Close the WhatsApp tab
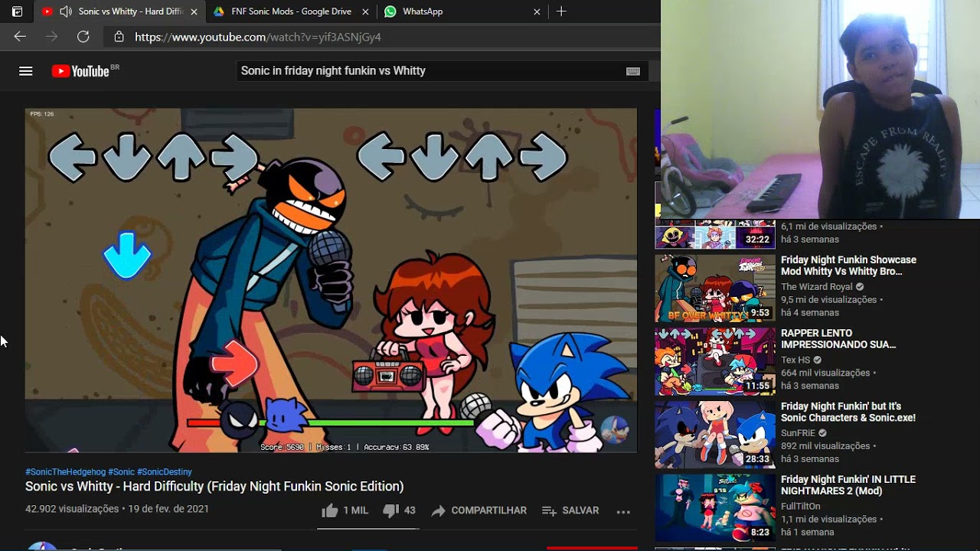 pos(537,11)
